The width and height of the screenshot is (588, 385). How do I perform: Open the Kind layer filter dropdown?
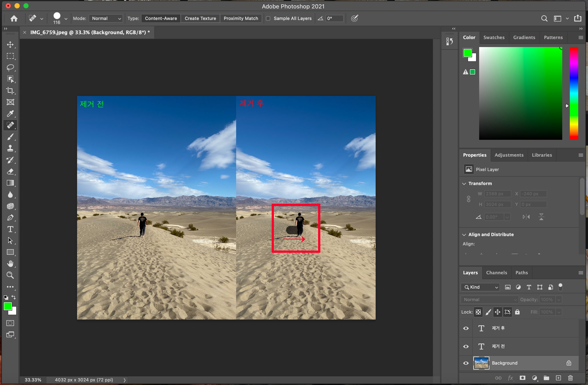[480, 287]
